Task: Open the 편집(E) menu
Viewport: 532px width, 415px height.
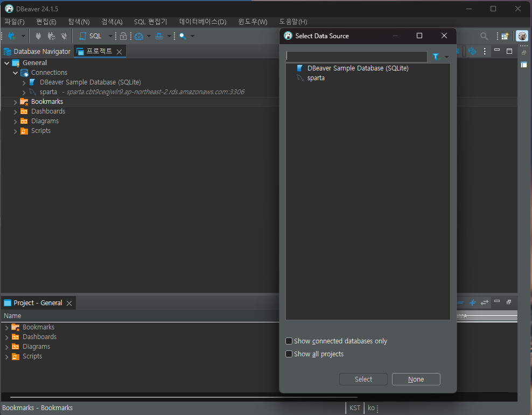Action: (46, 22)
